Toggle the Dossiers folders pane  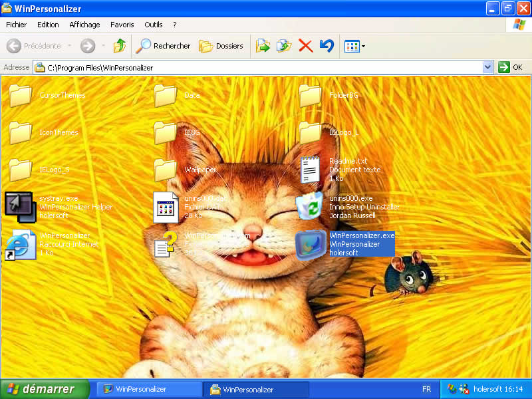click(x=221, y=46)
